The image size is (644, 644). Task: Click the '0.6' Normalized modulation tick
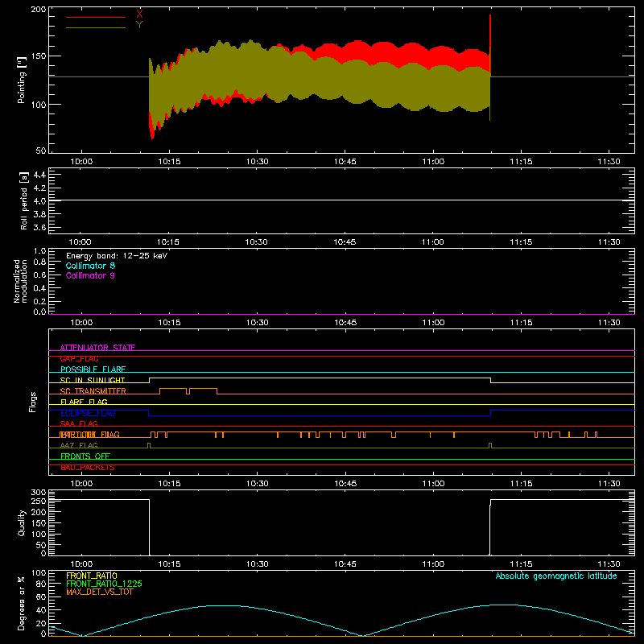pos(39,275)
